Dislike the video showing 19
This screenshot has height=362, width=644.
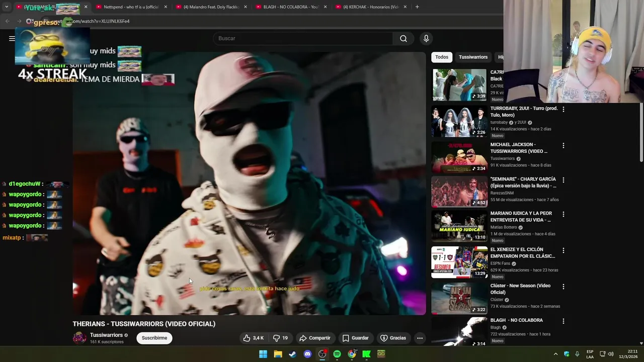(280, 338)
